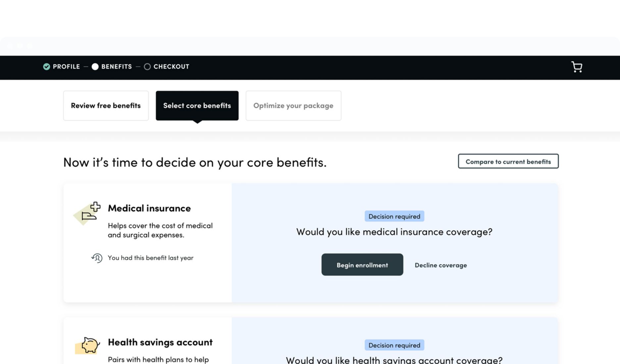The image size is (620, 364).
Task: Open the Review free benefits tab
Action: point(106,106)
